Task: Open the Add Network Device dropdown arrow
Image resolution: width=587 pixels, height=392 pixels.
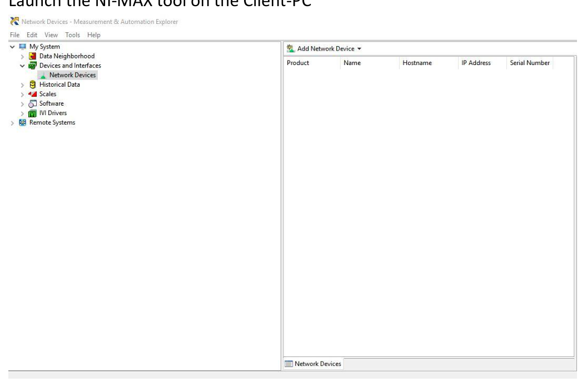Action: point(359,49)
